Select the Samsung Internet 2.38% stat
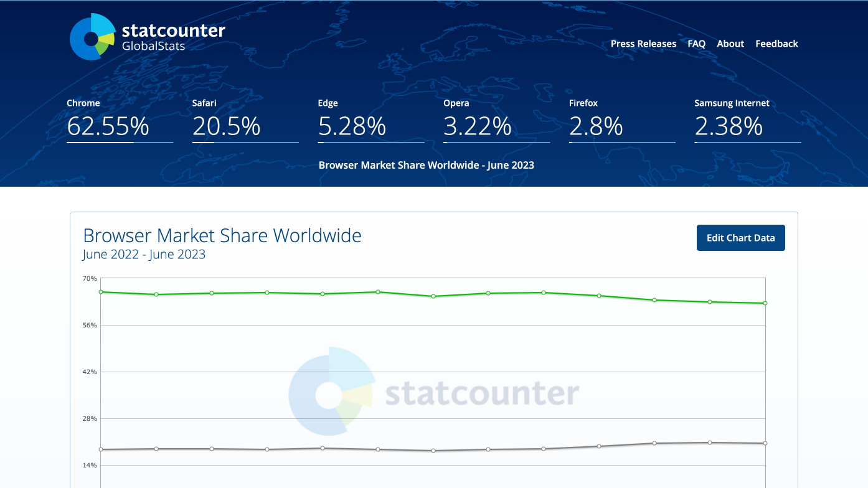The width and height of the screenshot is (868, 488). (x=748, y=120)
